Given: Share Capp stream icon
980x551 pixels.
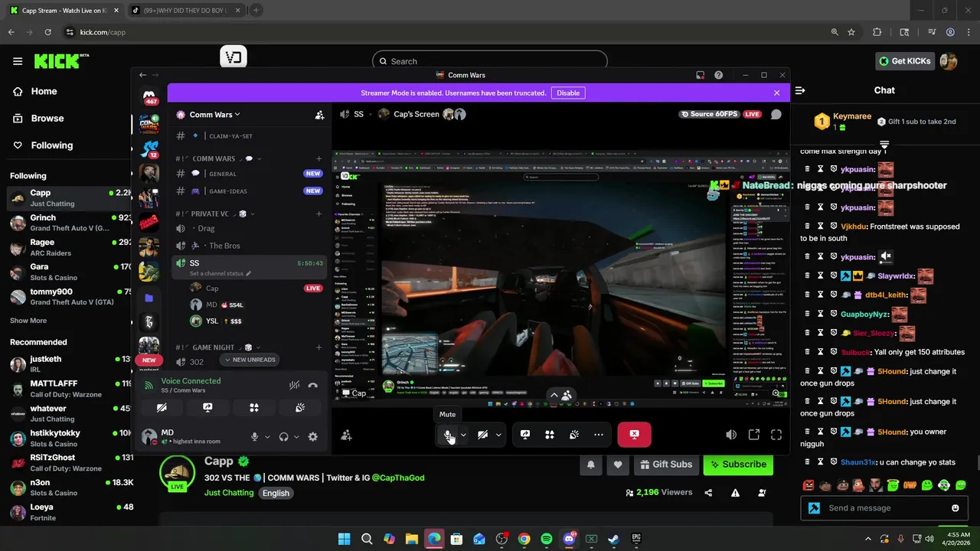Looking at the screenshot, I should (x=708, y=493).
